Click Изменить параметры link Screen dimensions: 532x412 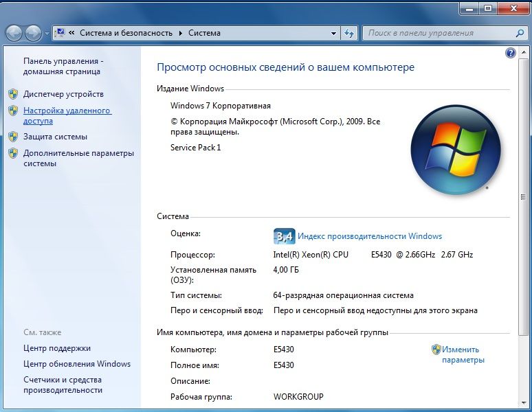[x=463, y=354]
